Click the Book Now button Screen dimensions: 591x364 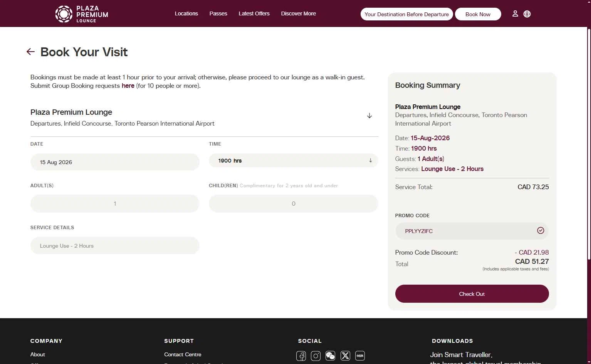click(478, 14)
